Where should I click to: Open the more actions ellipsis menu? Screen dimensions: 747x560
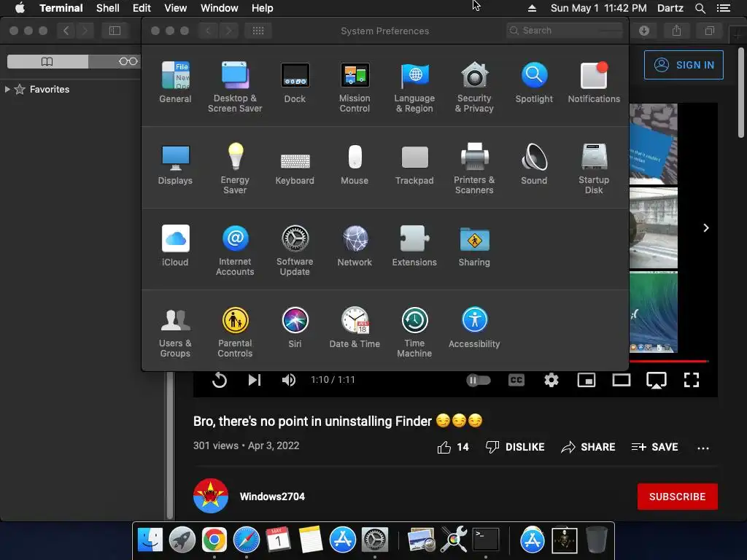[703, 448]
